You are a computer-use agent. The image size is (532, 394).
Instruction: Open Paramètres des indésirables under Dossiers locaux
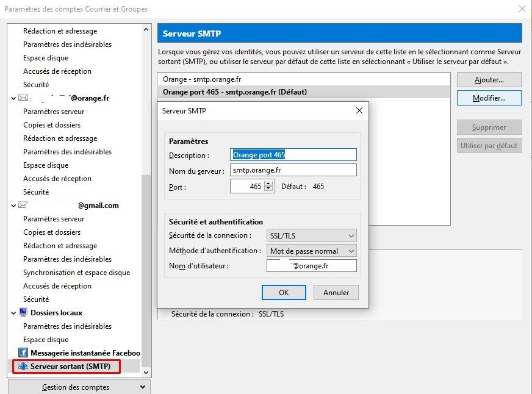tap(67, 326)
